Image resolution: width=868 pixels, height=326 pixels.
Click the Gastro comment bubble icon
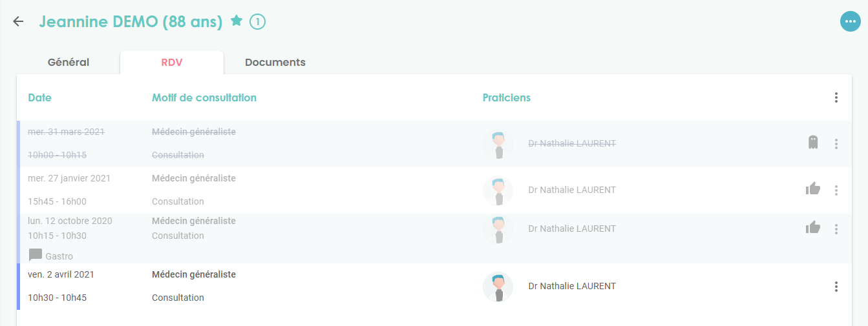pos(36,255)
